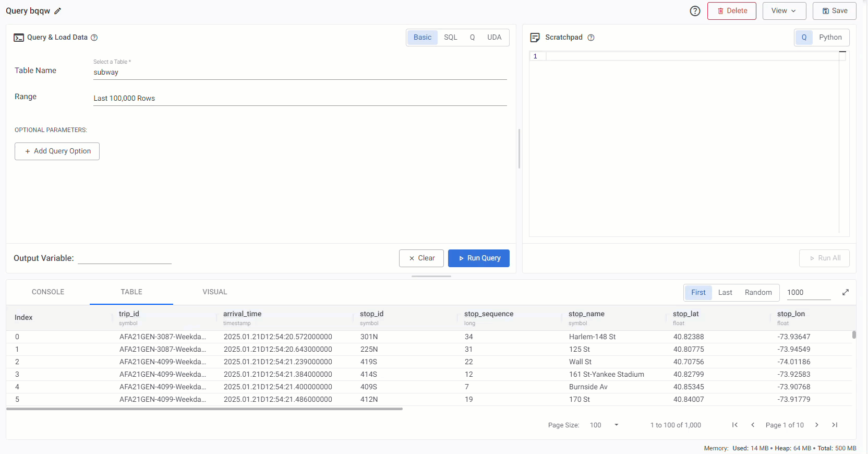Go to previous results page

click(x=753, y=425)
